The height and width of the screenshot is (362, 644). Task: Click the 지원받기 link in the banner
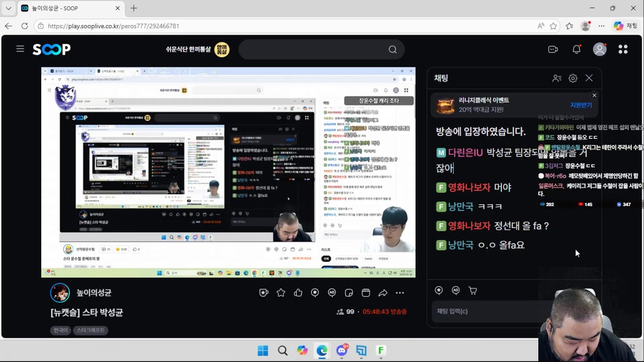click(x=581, y=105)
